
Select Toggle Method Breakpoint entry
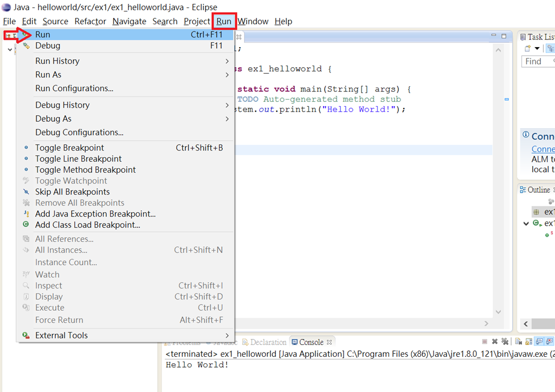(125, 169)
